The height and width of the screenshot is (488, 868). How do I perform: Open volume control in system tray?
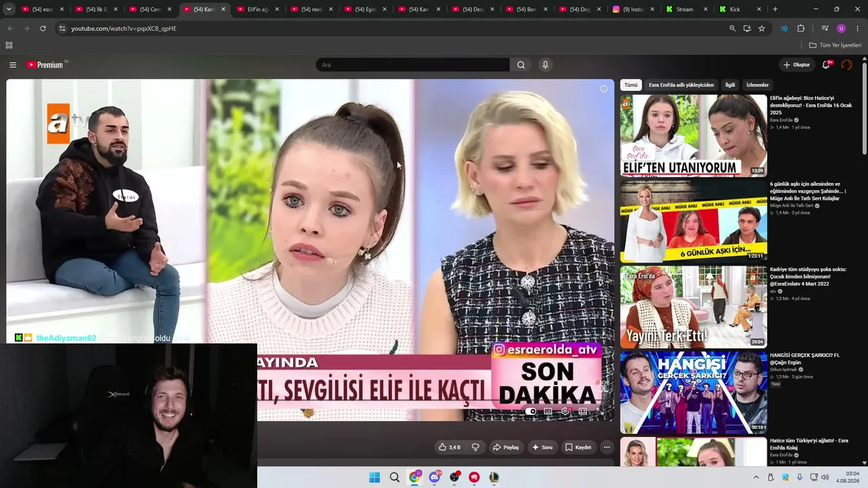(x=825, y=478)
